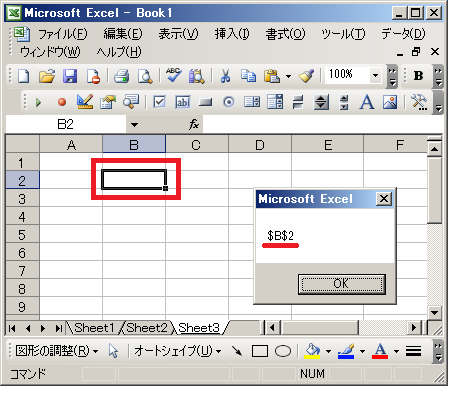Open the Name Box dropdown arrow
The image size is (453, 393).
[134, 125]
